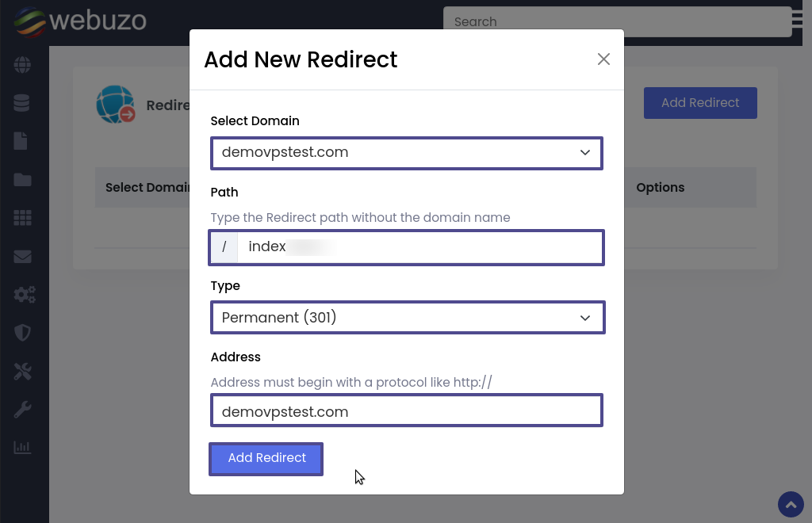Submit the form with Add Redirect button
812x523 pixels.
click(266, 459)
